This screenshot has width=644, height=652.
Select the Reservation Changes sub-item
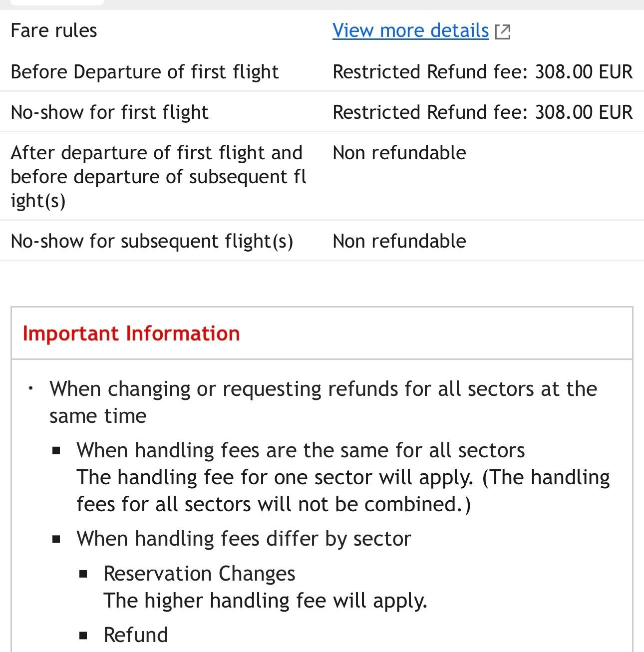(199, 574)
